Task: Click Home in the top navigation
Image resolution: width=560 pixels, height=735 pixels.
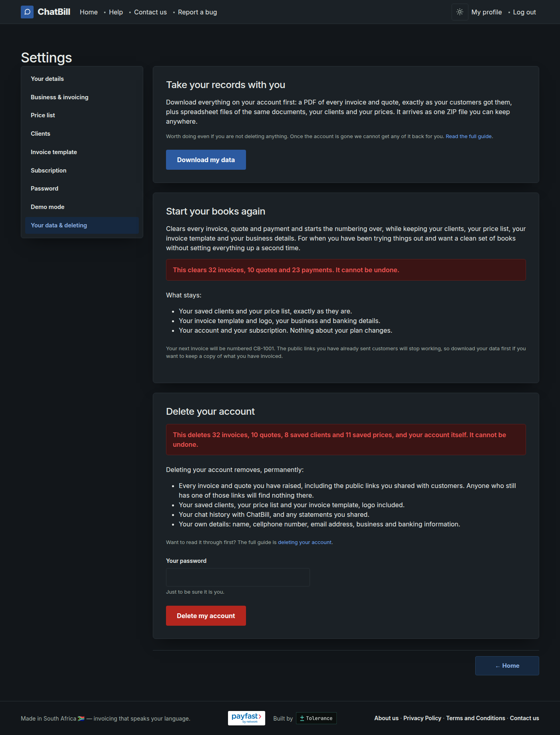Action: point(89,12)
